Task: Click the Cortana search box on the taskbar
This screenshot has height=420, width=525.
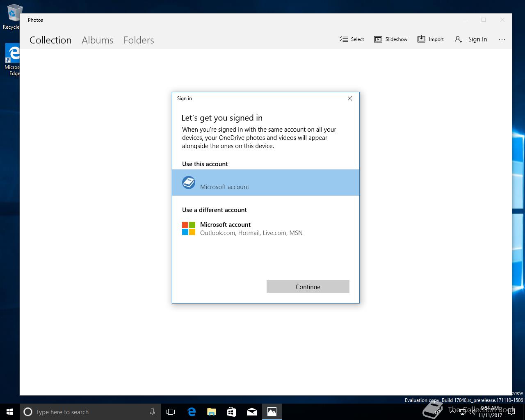Action: [90, 412]
